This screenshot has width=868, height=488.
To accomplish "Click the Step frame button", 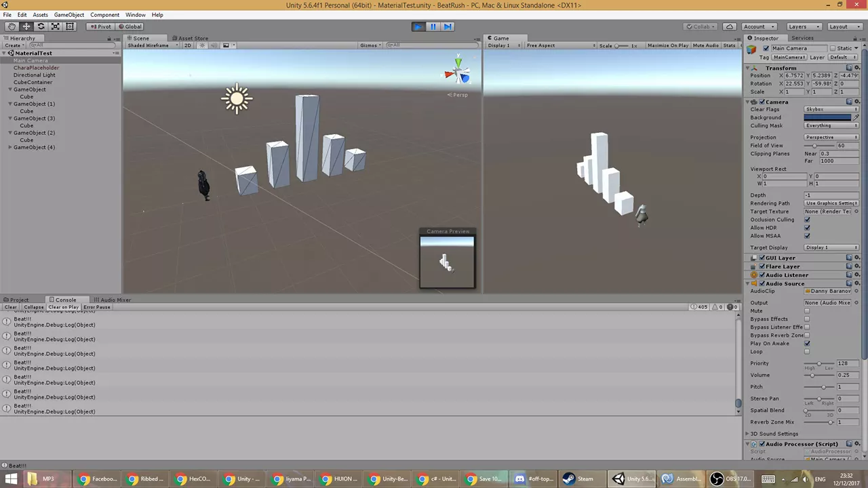I will [448, 26].
